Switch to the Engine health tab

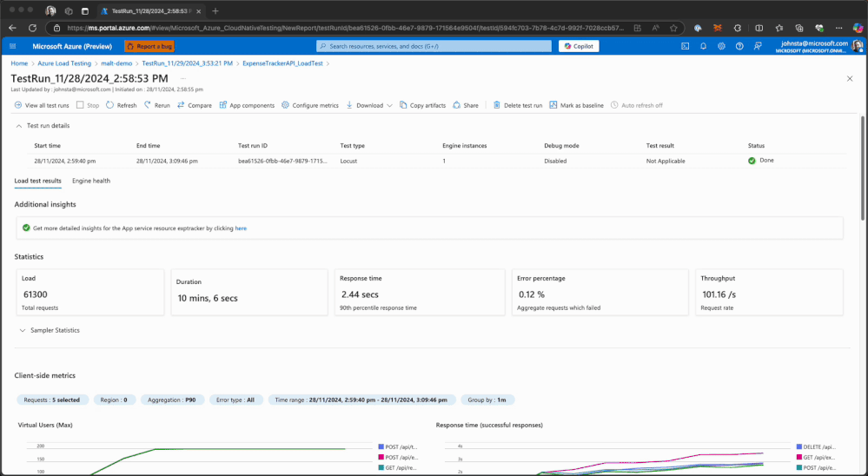[91, 181]
